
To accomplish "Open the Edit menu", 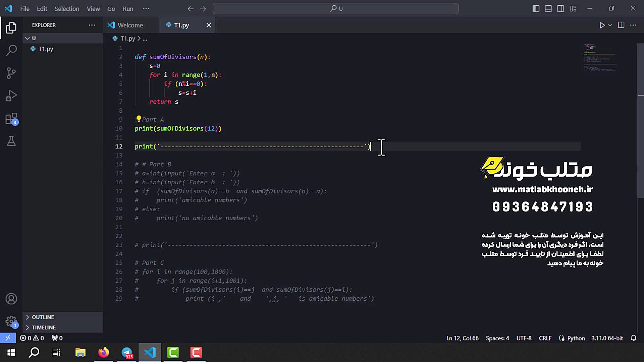I will click(x=42, y=9).
